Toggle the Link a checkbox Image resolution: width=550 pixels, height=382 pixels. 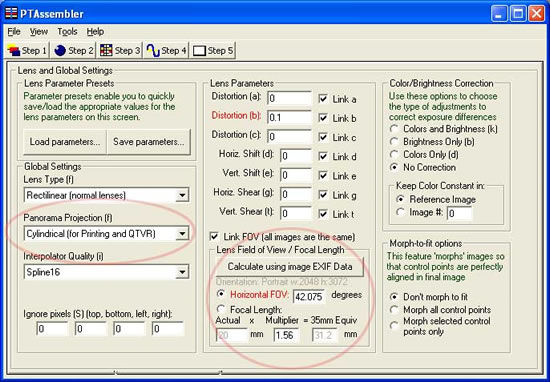coord(323,99)
